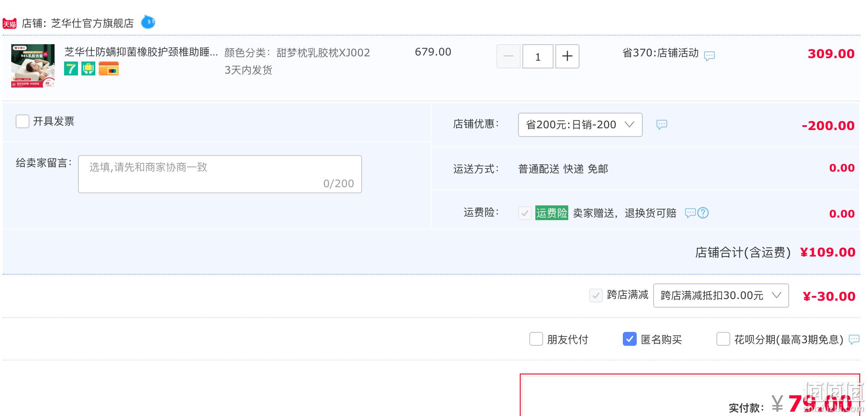868x416 pixels.
Task: Toggle the 运费险 checkbox
Action: (x=525, y=213)
